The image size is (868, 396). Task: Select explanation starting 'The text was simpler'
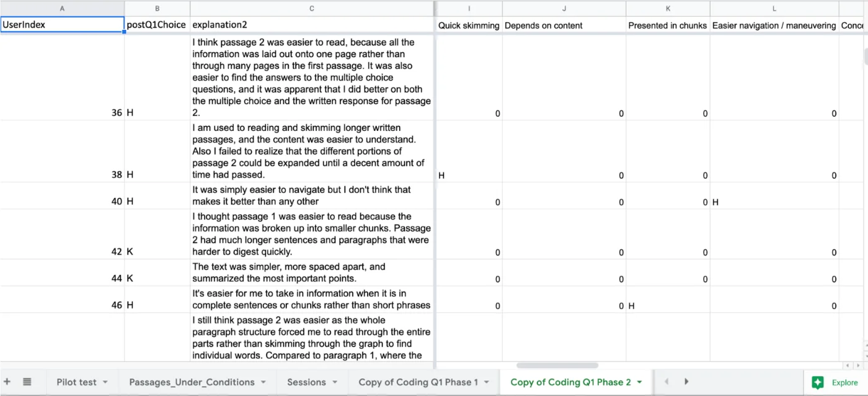[x=312, y=272]
